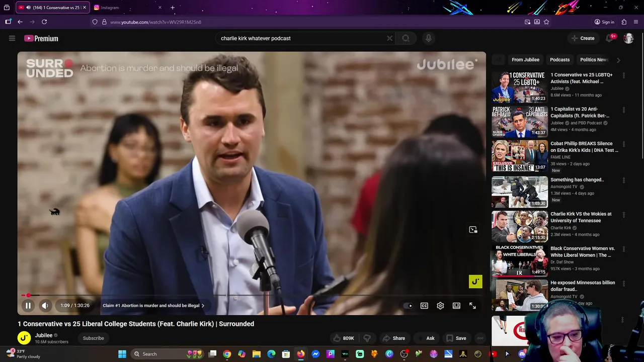Click browser Sign in button
Viewport: 644px width, 362px height.
point(604,22)
